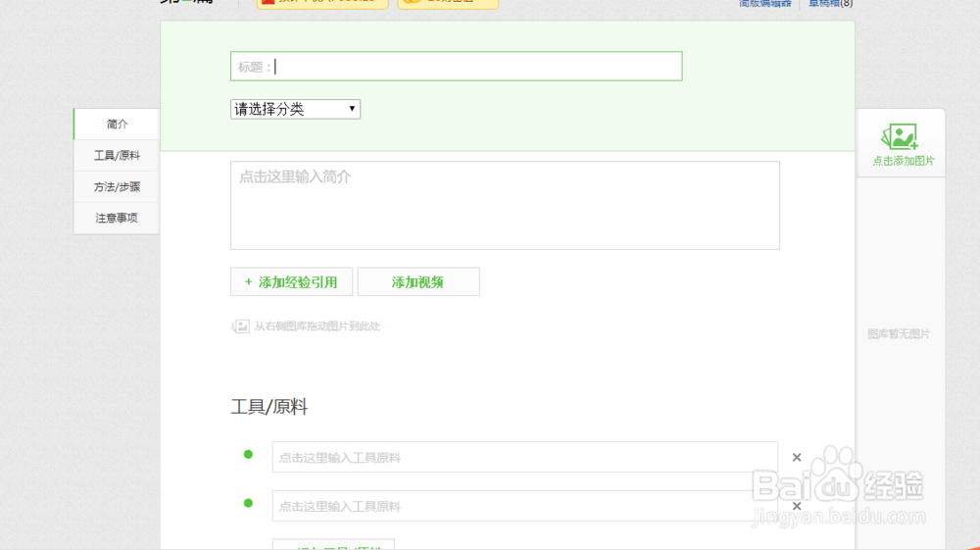Click the 工具/原料 section heading

point(269,407)
